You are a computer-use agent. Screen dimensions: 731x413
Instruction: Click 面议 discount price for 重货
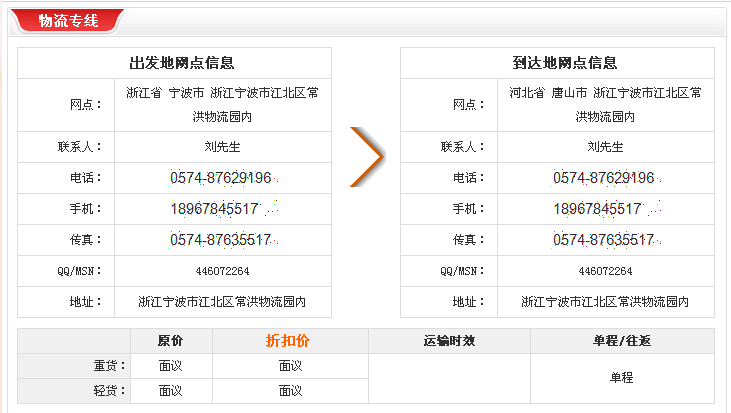coord(290,366)
